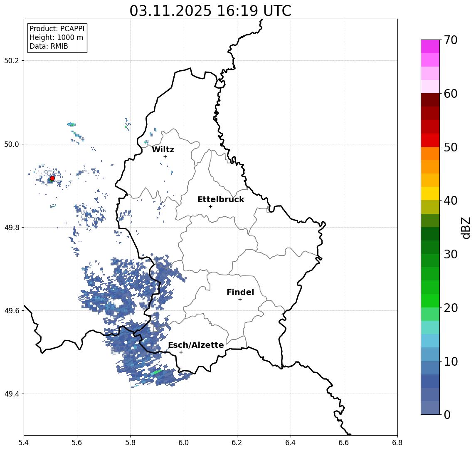The height and width of the screenshot is (451, 476).
Task: Click the bright red colorbar swatch above 50
Action: 430,140
